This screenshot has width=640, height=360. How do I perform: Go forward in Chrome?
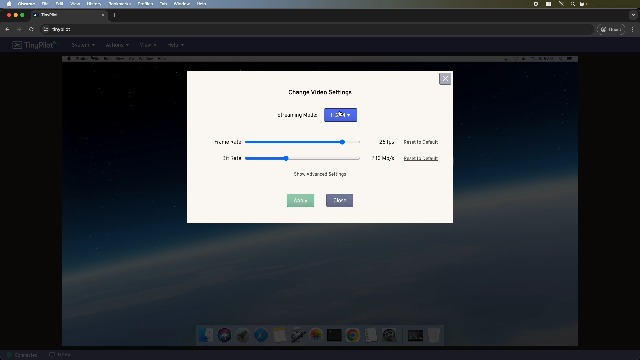coord(19,29)
